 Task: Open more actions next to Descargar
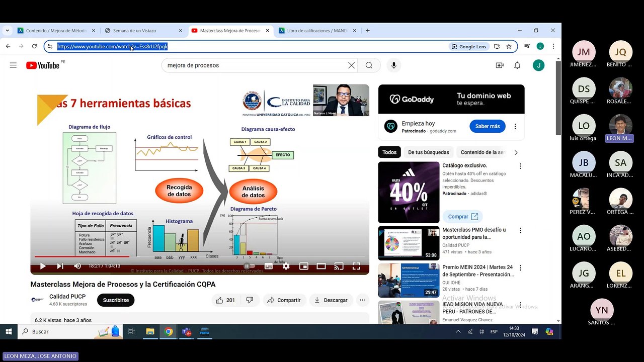[362, 300]
